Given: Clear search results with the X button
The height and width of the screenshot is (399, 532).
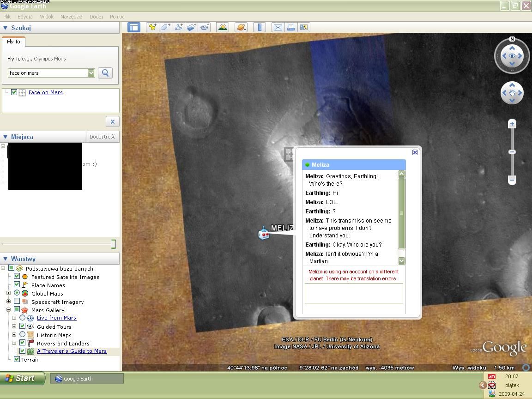Looking at the screenshot, I should tap(113, 121).
